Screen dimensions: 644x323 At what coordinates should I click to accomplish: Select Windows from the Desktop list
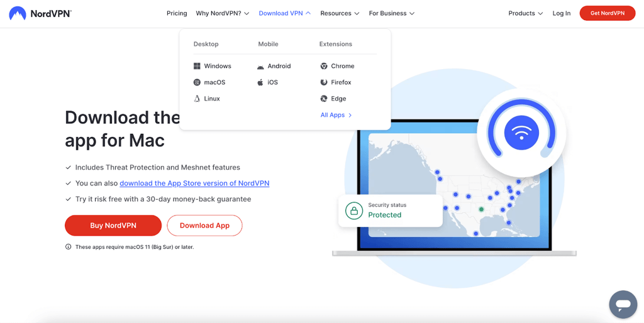213,66
